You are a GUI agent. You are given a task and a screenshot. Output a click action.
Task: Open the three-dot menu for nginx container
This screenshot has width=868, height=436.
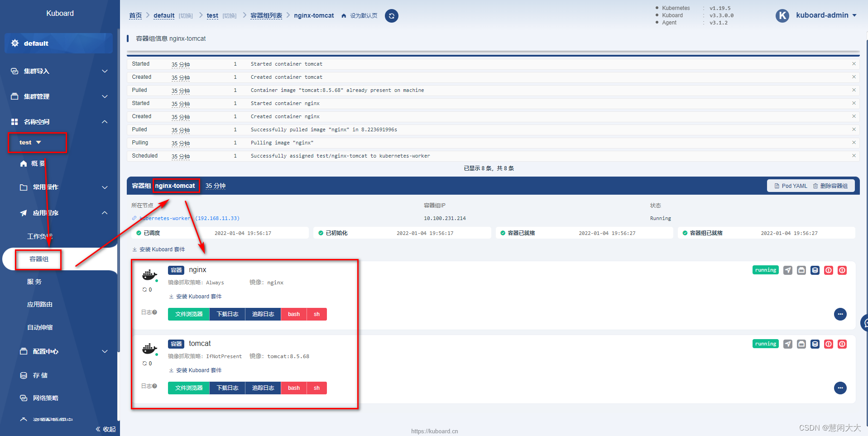point(840,314)
